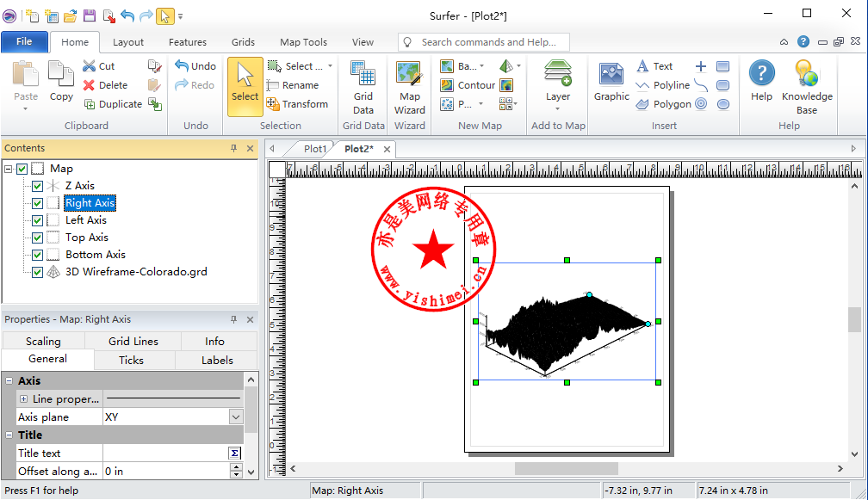Switch to the Plot1 document tab
Viewport: 868px width, 500px height.
315,149
